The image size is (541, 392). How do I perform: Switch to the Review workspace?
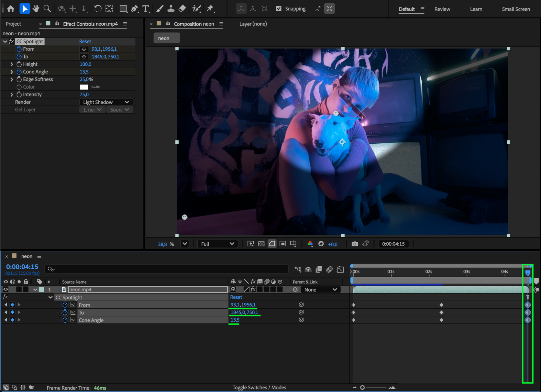(442, 9)
